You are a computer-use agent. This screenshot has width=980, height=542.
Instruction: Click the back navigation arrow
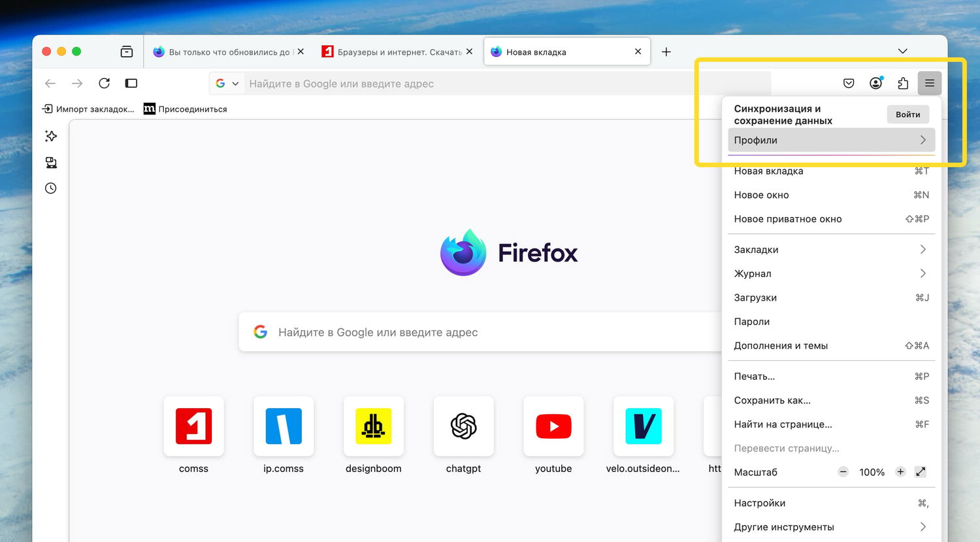pyautogui.click(x=50, y=83)
